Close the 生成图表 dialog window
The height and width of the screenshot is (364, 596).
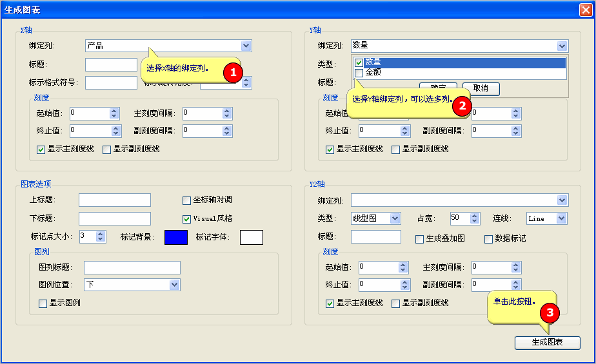585,9
